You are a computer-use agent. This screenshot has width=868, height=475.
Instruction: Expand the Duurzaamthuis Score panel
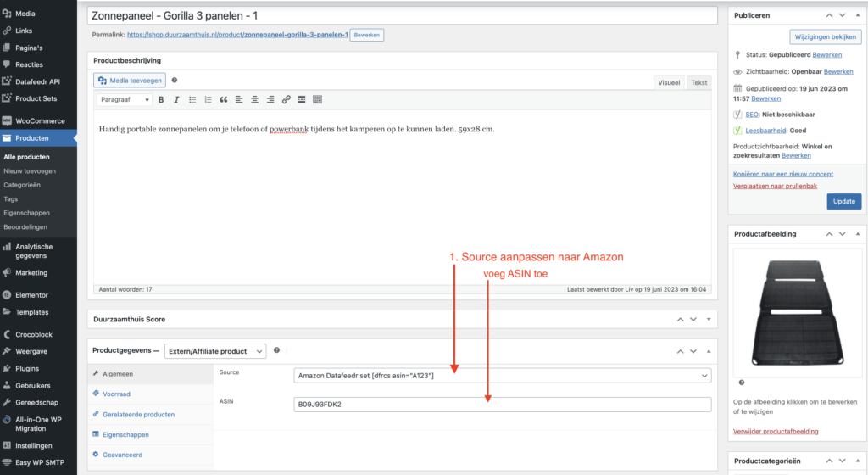pyautogui.click(x=709, y=320)
